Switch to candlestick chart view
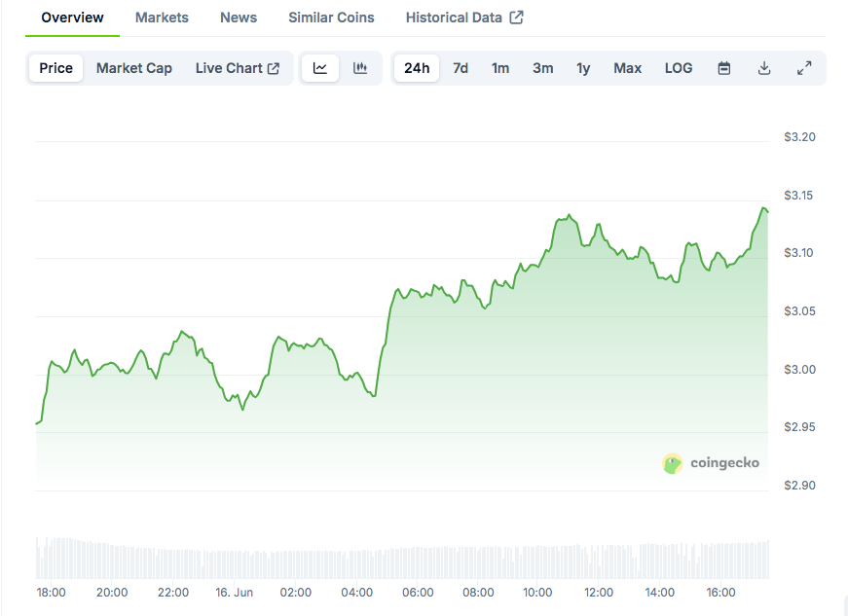The image size is (848, 616). pyautogui.click(x=360, y=68)
